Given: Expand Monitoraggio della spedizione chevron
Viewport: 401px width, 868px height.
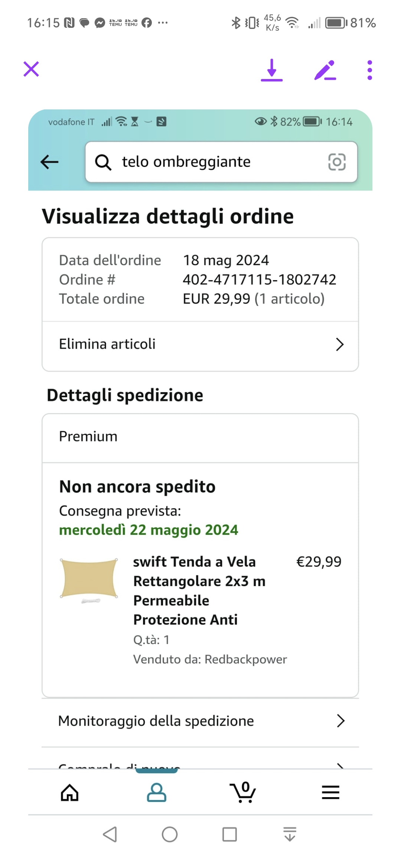Looking at the screenshot, I should point(340,721).
